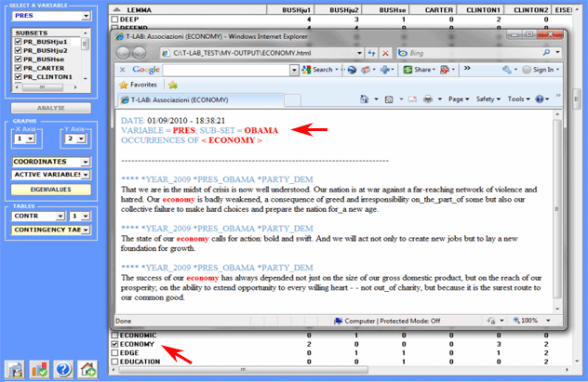Toggle the PR_BUSHju2 subset checkbox
The height and width of the screenshot is (382, 588).
[x=18, y=50]
